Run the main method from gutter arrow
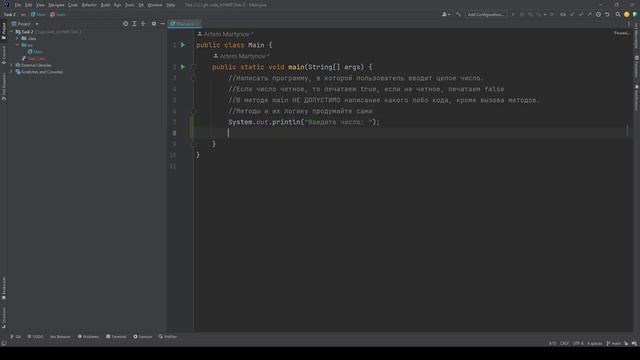The width and height of the screenshot is (640, 360). point(183,67)
